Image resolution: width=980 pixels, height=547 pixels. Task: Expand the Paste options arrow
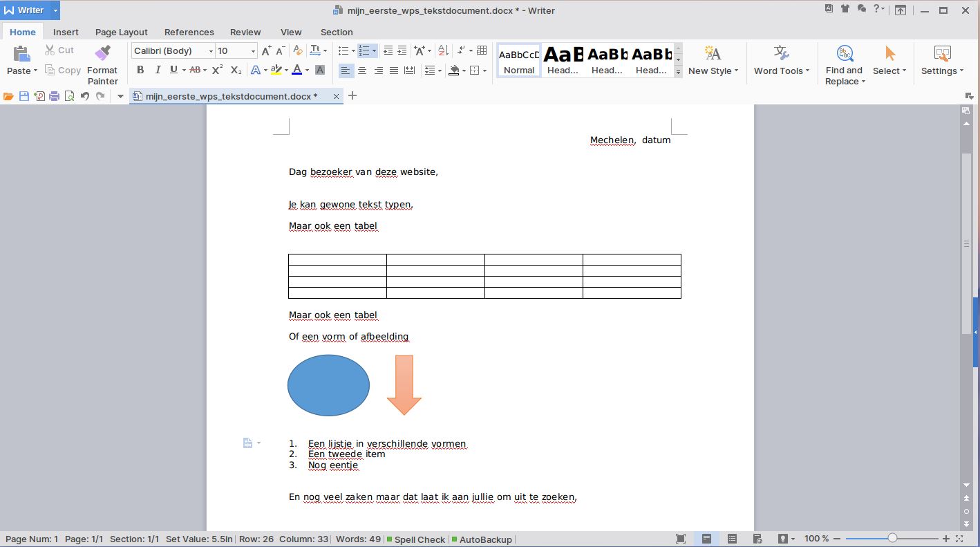coord(35,71)
